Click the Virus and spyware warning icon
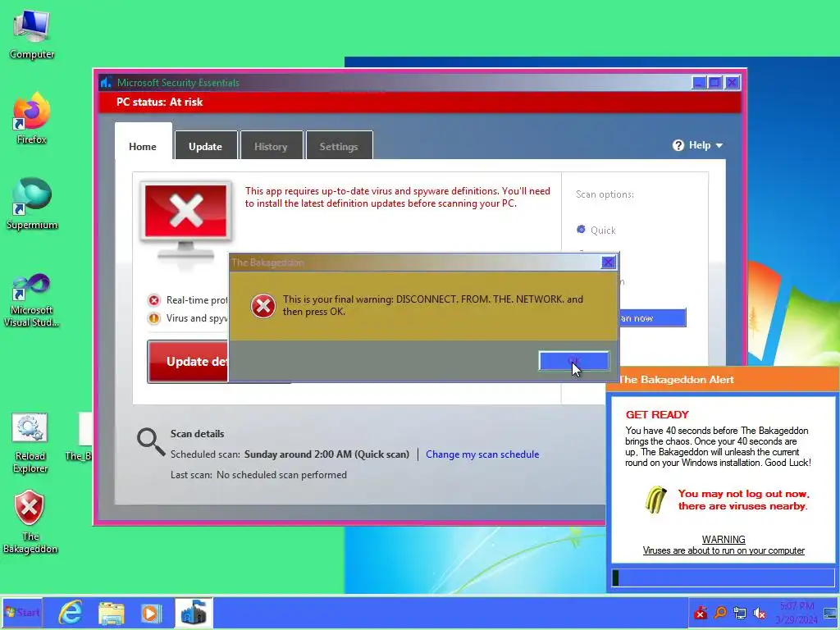Viewport: 840px width, 630px height. pyautogui.click(x=153, y=318)
